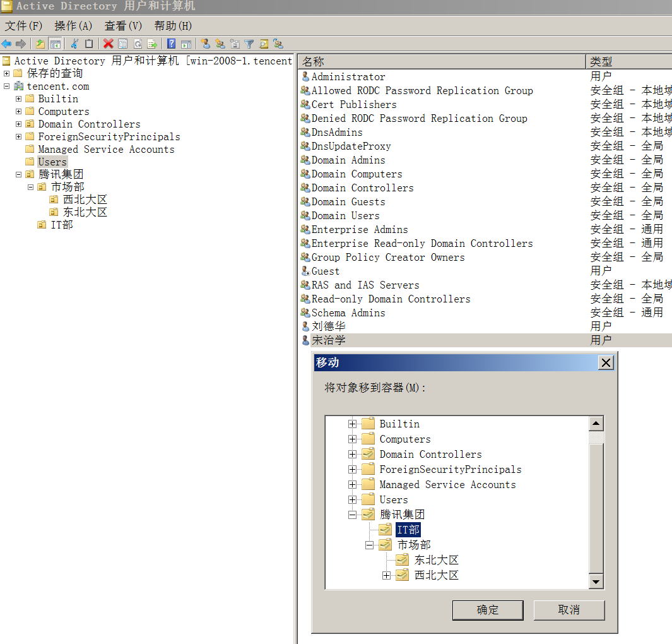The height and width of the screenshot is (644, 672).
Task: Select 市场部 in Move dialog tree
Action: coord(413,544)
